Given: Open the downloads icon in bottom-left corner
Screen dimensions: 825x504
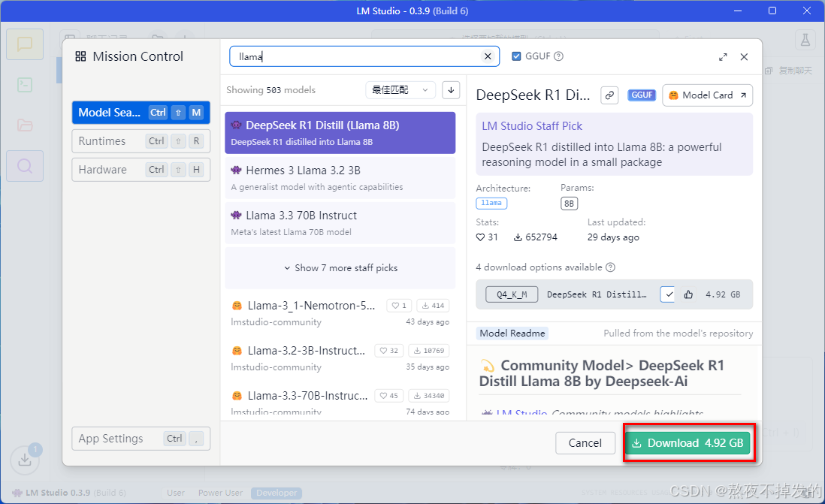Looking at the screenshot, I should (x=25, y=460).
